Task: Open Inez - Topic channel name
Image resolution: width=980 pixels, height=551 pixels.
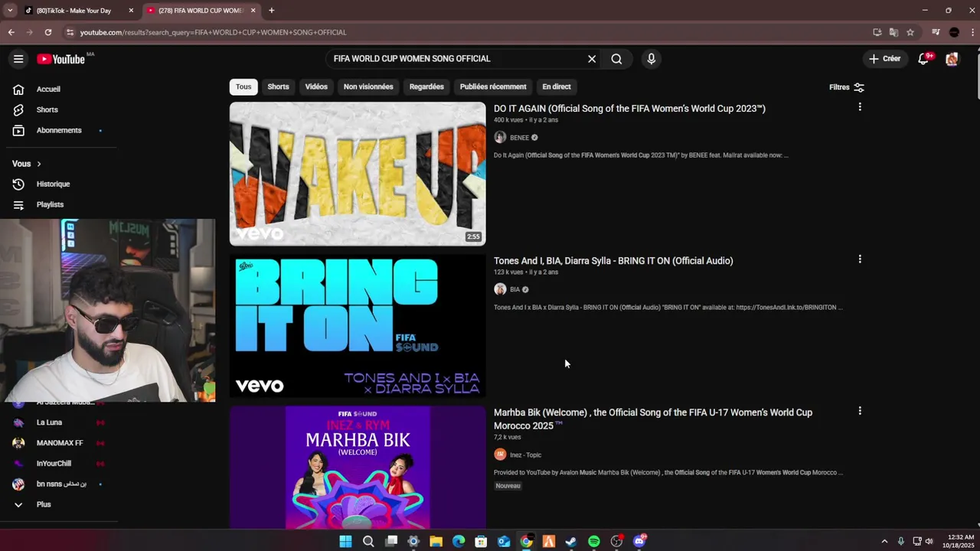Action: pyautogui.click(x=525, y=455)
